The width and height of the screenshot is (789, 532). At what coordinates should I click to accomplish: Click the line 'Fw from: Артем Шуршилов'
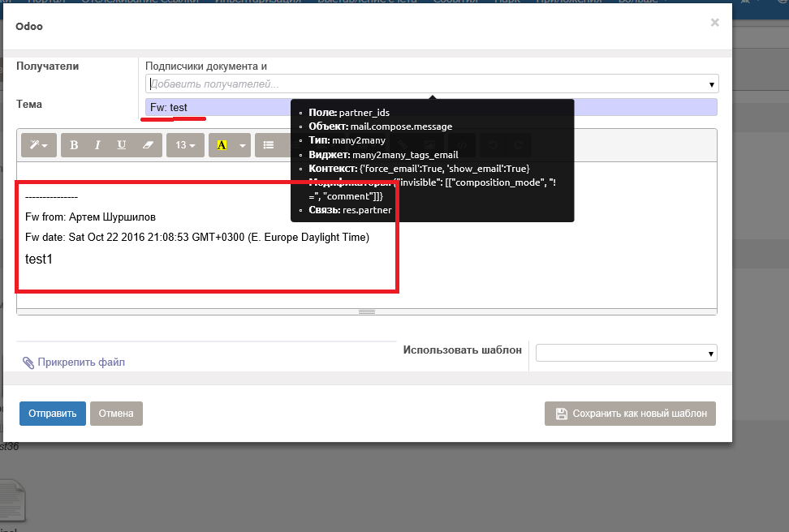tap(91, 217)
